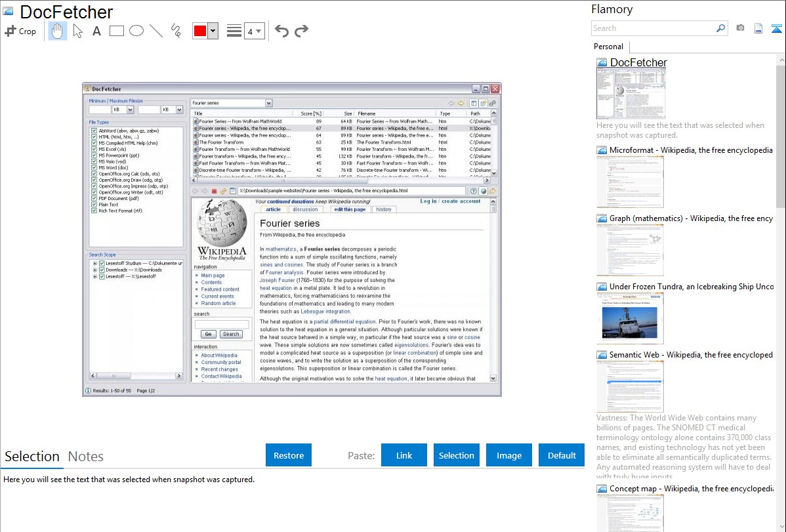Open the Personal tab
Image resolution: width=786 pixels, height=532 pixels.
[609, 47]
